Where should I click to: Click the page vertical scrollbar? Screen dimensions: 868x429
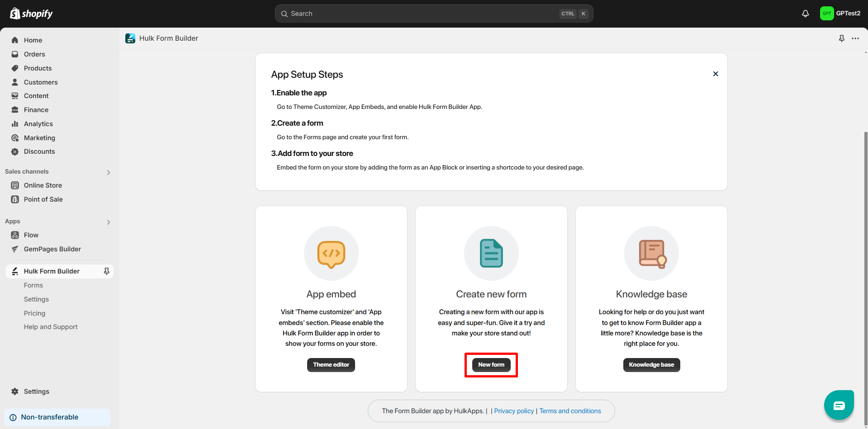pyautogui.click(x=865, y=271)
